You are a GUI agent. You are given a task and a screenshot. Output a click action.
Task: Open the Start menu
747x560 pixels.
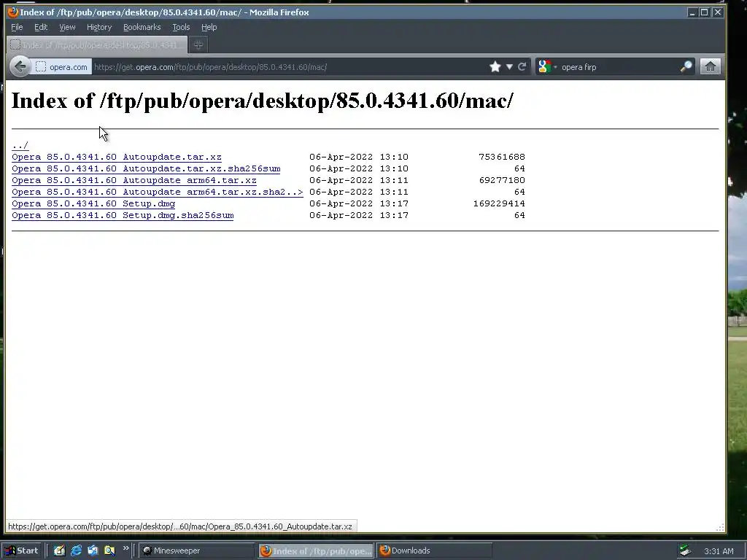[22, 551]
